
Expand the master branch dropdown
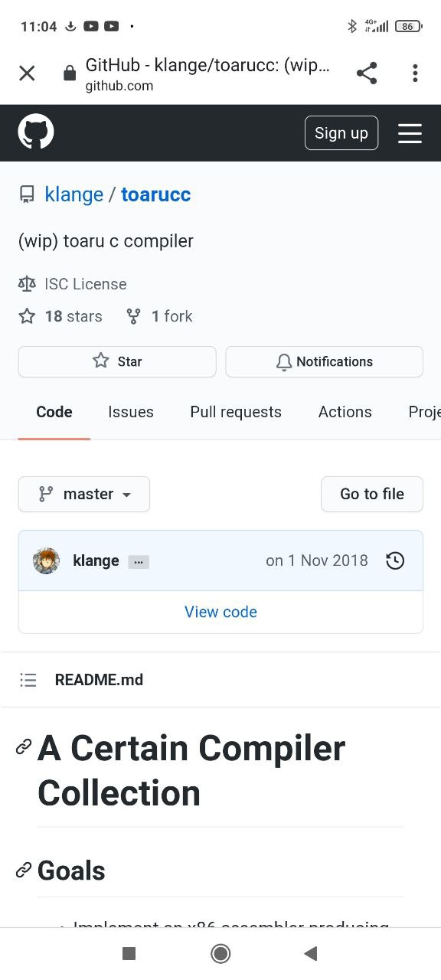coord(84,494)
